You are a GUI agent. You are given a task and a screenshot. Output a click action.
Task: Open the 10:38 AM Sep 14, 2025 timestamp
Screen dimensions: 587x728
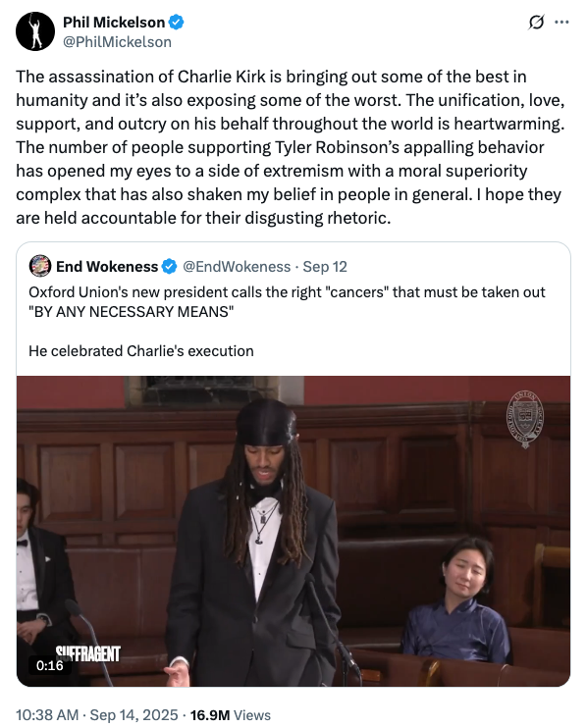point(97,714)
